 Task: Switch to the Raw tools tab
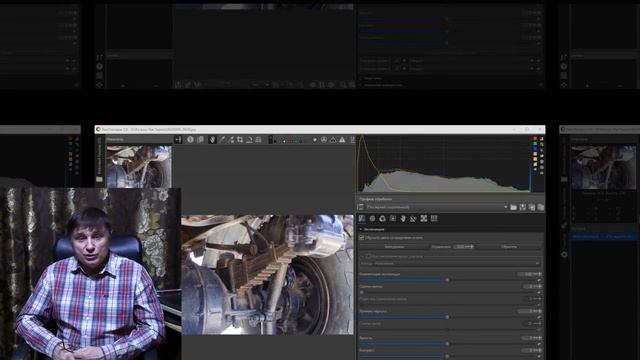point(424,219)
